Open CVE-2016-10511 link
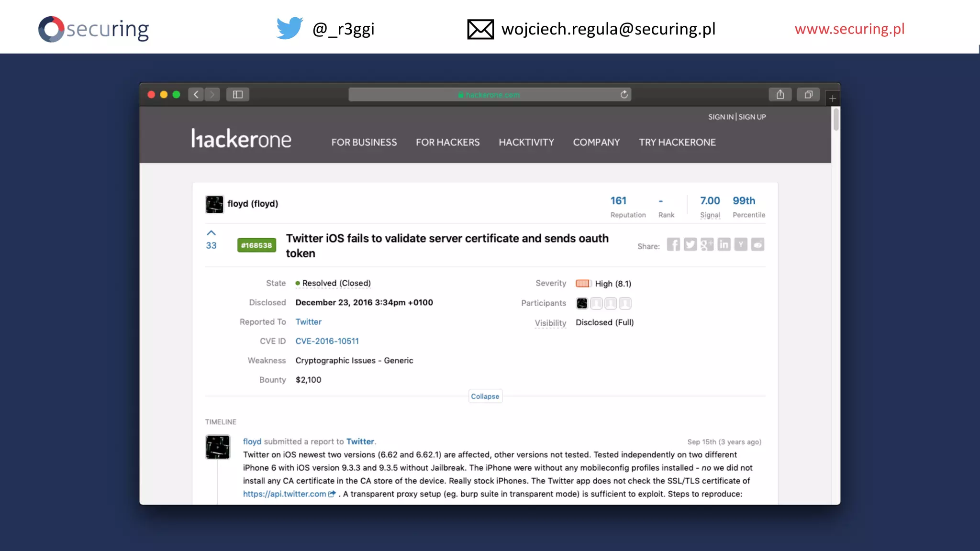This screenshot has width=980, height=551. (327, 341)
